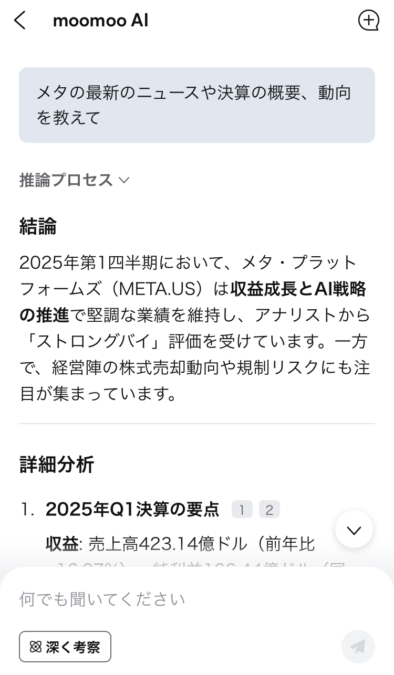Screen dimensions: 394x675
Task: Click the 収益 revenue line text
Action: click(180, 544)
